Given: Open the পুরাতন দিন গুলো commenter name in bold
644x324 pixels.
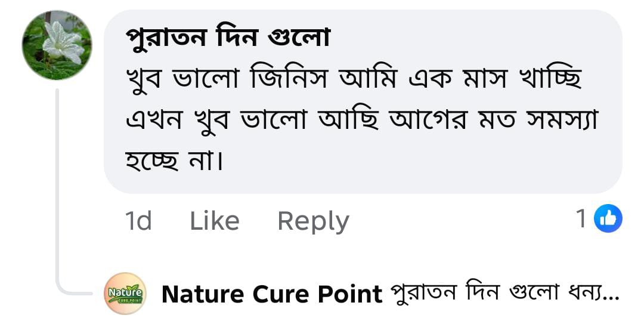Looking at the screenshot, I should pyautogui.click(x=228, y=38).
